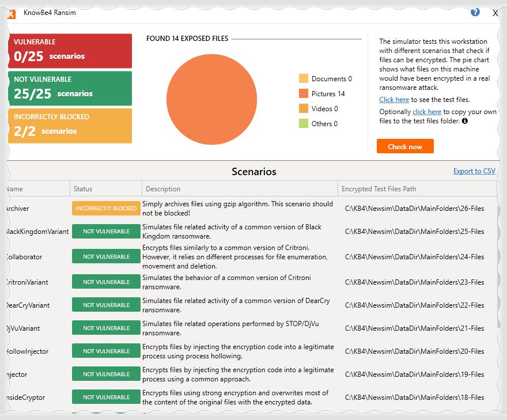This screenshot has height=420, width=507.
Task: Click the info icon after test files folder
Action: [465, 122]
